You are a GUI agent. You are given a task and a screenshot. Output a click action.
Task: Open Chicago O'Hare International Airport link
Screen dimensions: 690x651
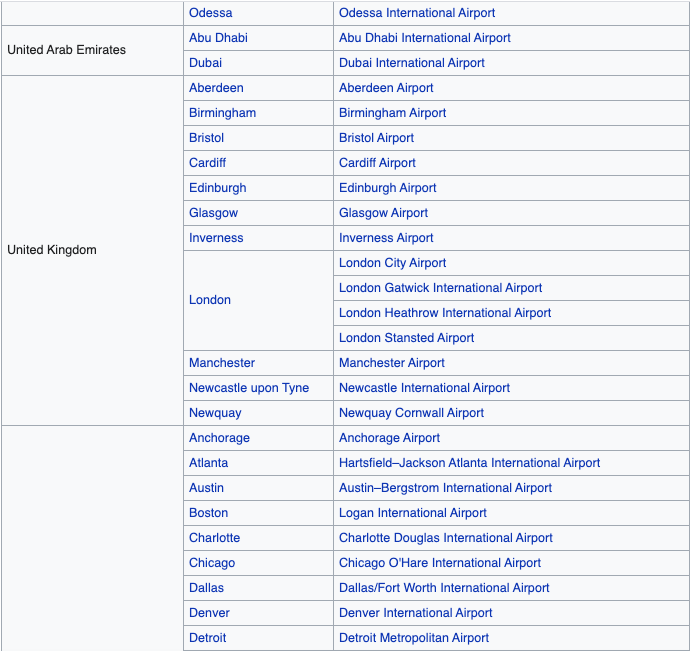440,563
